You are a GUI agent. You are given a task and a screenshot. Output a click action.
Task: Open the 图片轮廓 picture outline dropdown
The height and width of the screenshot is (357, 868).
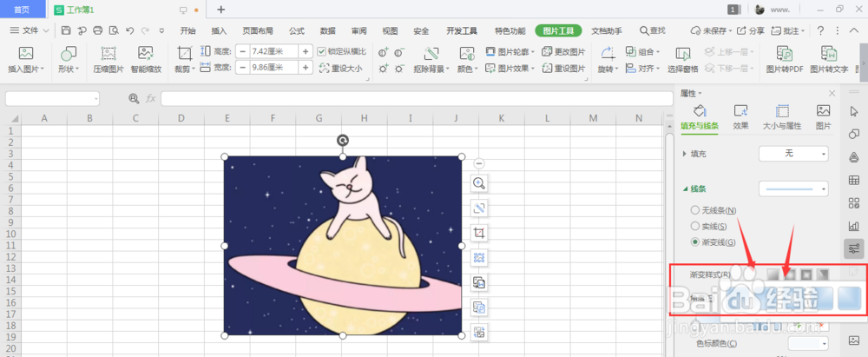tap(510, 51)
